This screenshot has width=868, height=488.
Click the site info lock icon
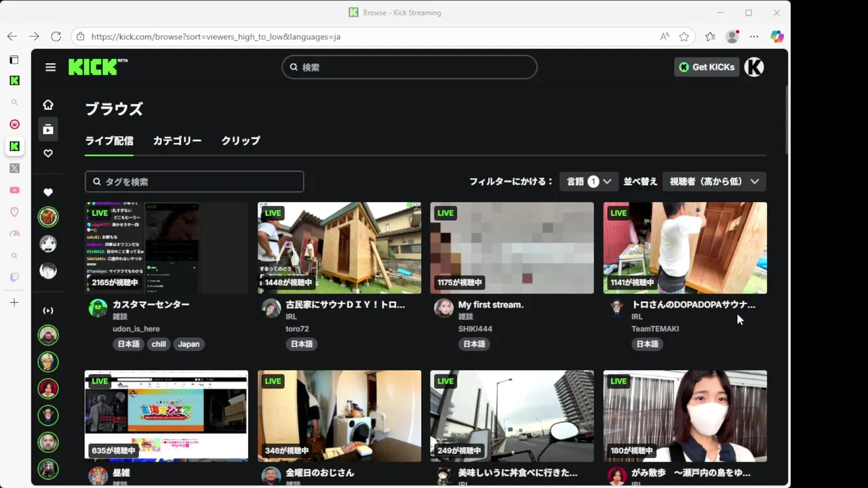point(81,37)
